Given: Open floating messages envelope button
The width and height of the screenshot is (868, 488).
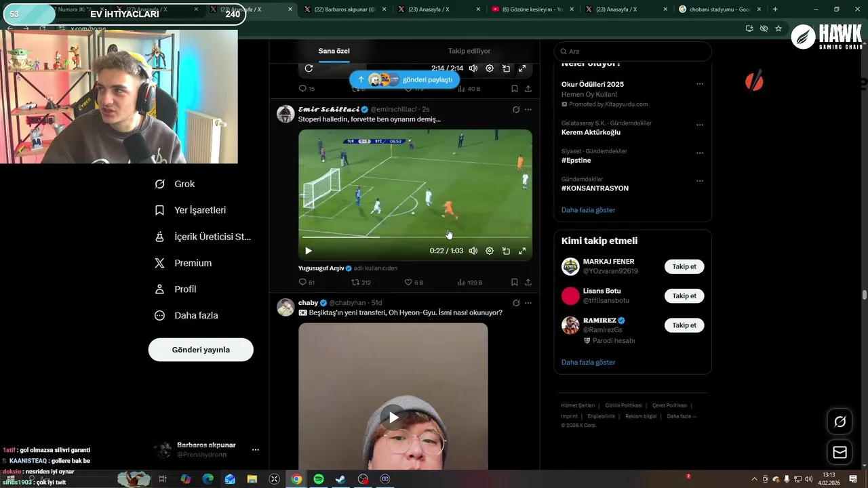Looking at the screenshot, I should point(840,452).
